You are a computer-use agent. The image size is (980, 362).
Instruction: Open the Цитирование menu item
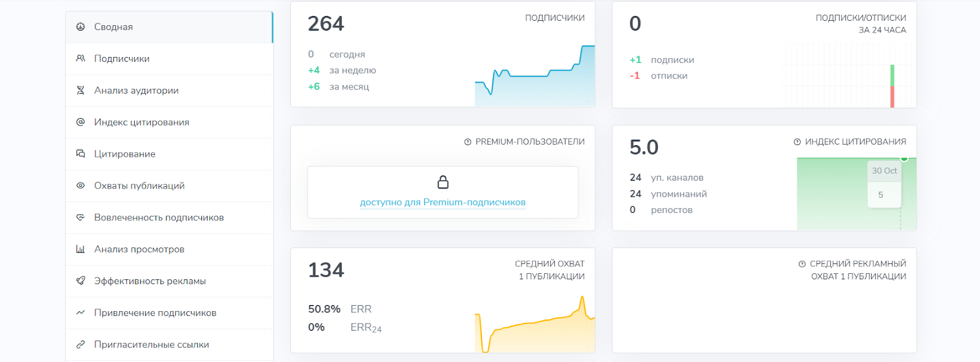pos(124,154)
